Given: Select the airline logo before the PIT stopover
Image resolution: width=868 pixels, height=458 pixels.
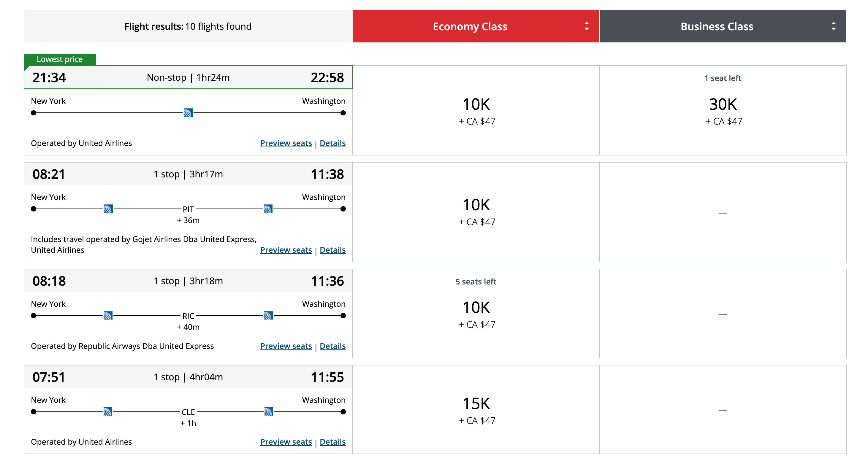Looking at the screenshot, I should [x=109, y=209].
